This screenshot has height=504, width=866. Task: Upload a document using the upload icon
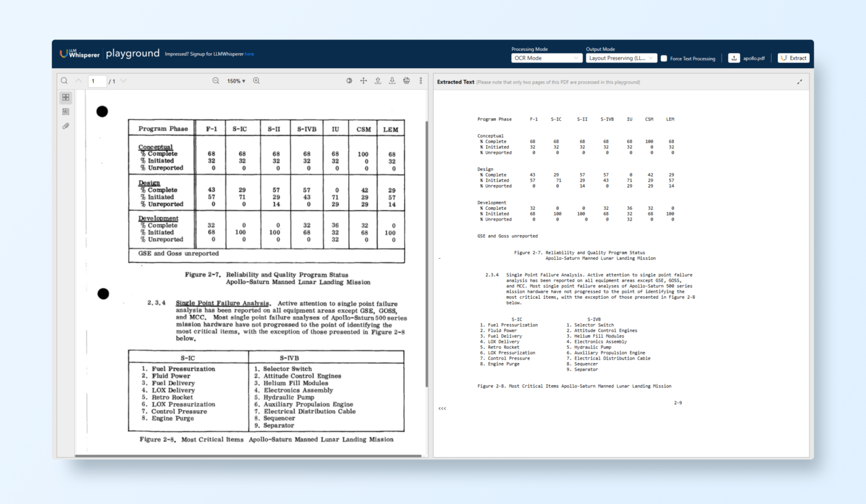click(378, 81)
